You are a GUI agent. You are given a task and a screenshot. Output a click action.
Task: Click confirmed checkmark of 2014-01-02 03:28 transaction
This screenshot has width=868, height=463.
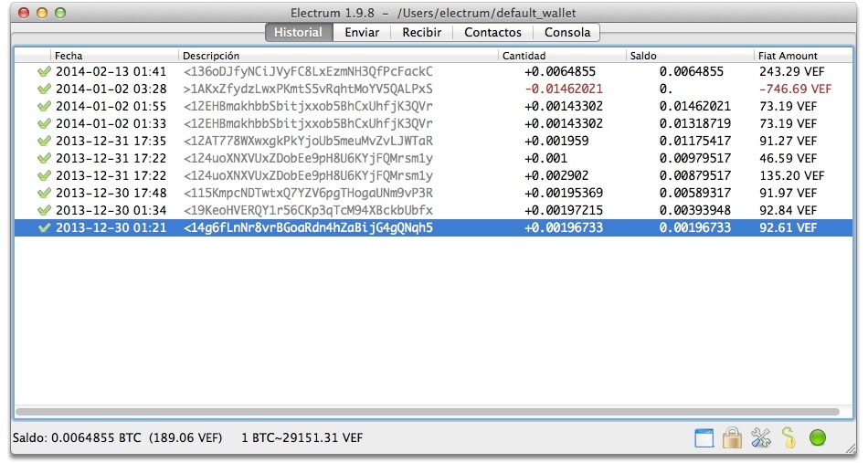click(44, 89)
